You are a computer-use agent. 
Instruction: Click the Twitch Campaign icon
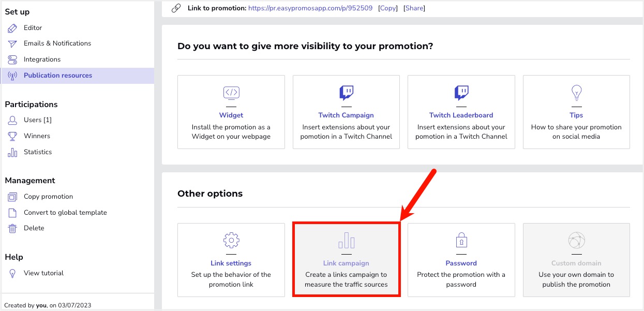pos(346,93)
